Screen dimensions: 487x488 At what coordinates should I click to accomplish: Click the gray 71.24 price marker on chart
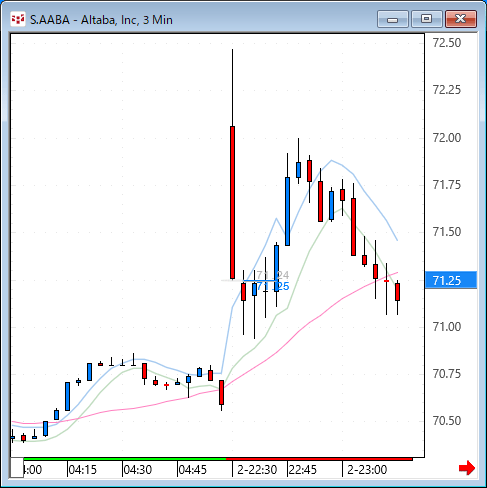tap(273, 275)
